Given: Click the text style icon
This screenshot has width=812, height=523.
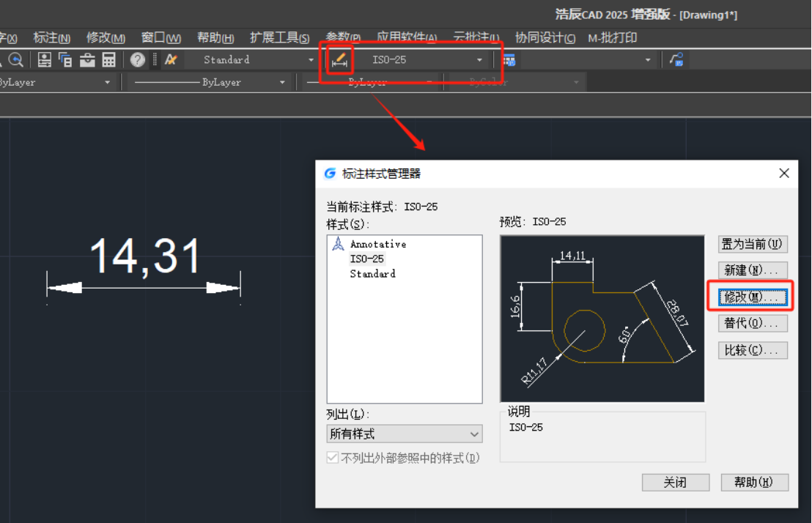Looking at the screenshot, I should 171,59.
